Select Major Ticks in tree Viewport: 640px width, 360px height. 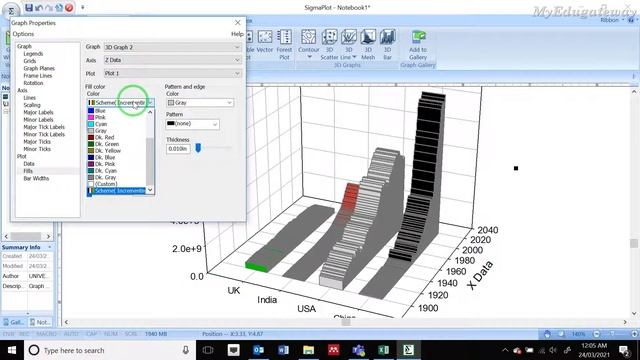pos(37,142)
